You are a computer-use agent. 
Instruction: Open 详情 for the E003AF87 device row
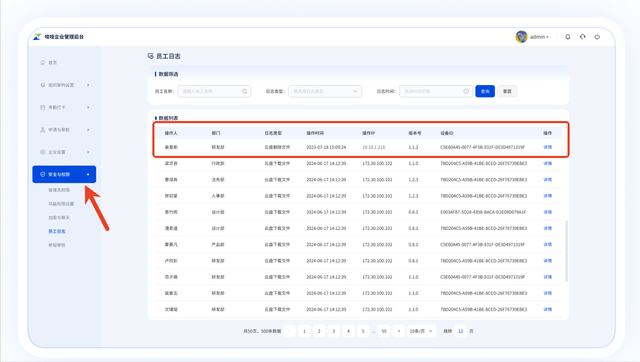pyautogui.click(x=547, y=212)
